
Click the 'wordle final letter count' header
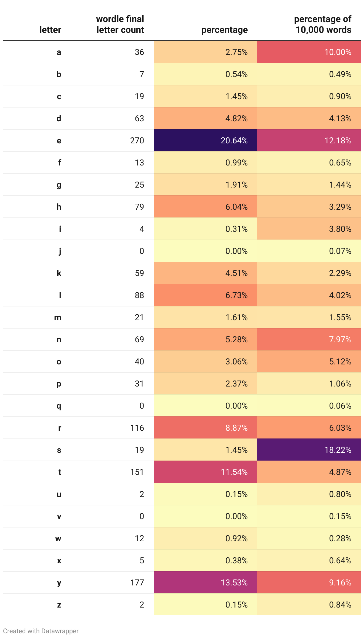120,24
